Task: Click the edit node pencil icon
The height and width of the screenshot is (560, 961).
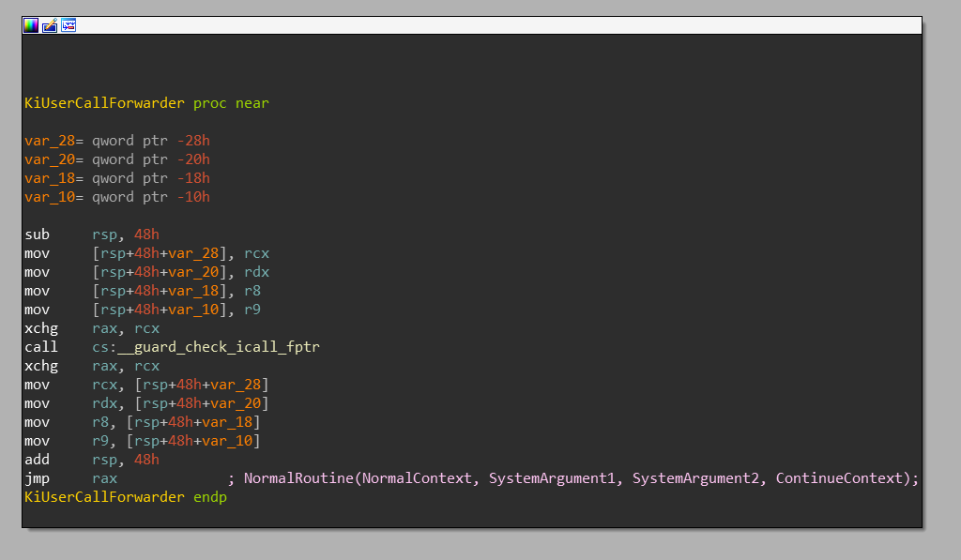Action: pyautogui.click(x=50, y=25)
